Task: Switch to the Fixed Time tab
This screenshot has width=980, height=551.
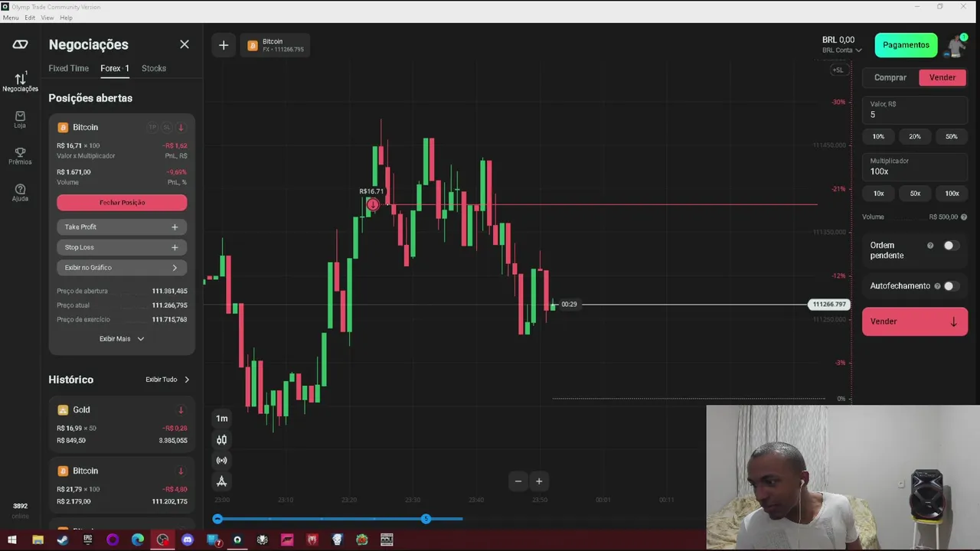Action: coord(69,68)
